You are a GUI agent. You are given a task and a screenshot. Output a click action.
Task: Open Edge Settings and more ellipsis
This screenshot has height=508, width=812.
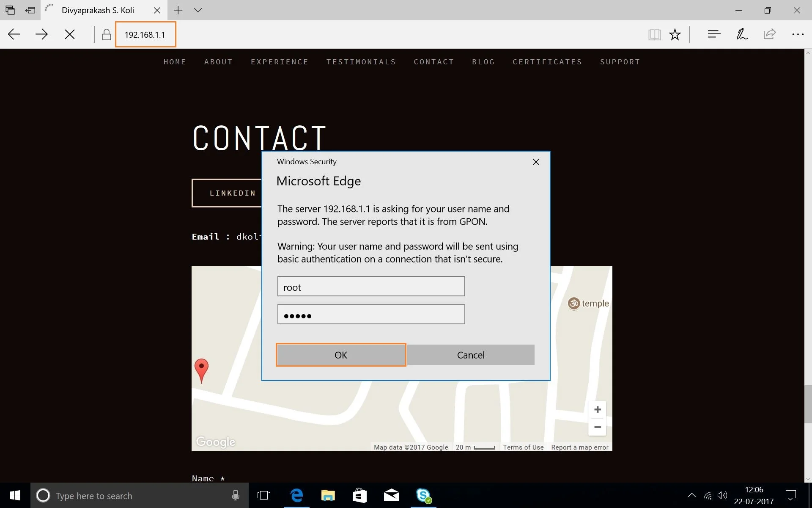point(798,34)
